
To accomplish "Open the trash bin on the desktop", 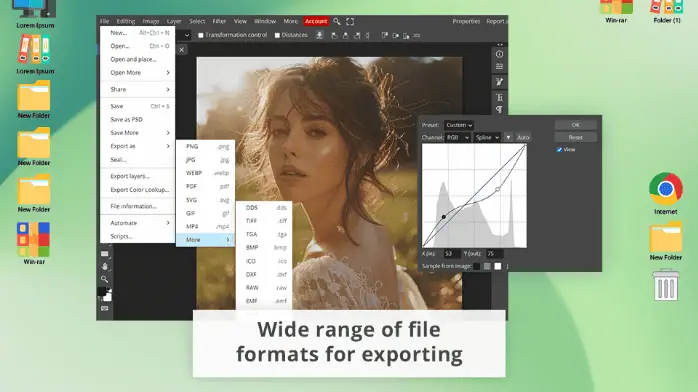I will [666, 285].
